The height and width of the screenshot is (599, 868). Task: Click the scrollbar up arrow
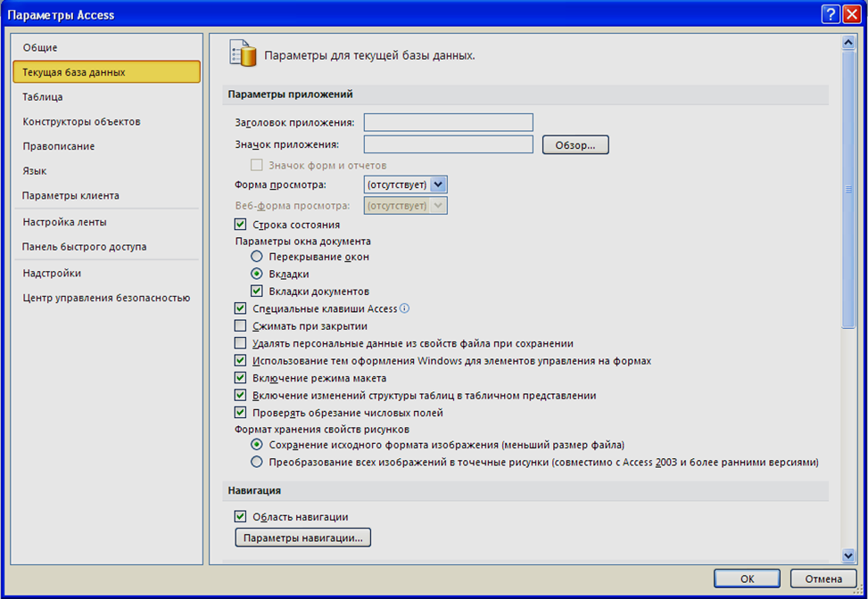848,43
